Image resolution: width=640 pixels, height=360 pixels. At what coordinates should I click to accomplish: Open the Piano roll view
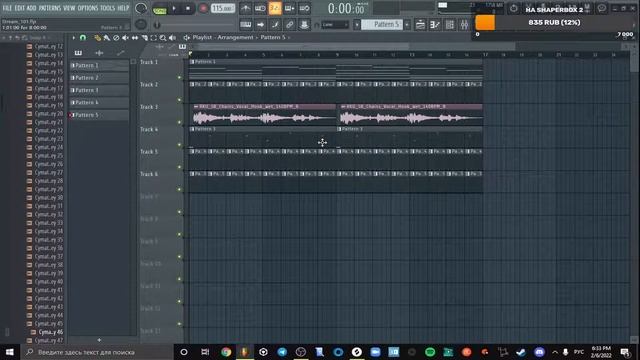(435, 24)
